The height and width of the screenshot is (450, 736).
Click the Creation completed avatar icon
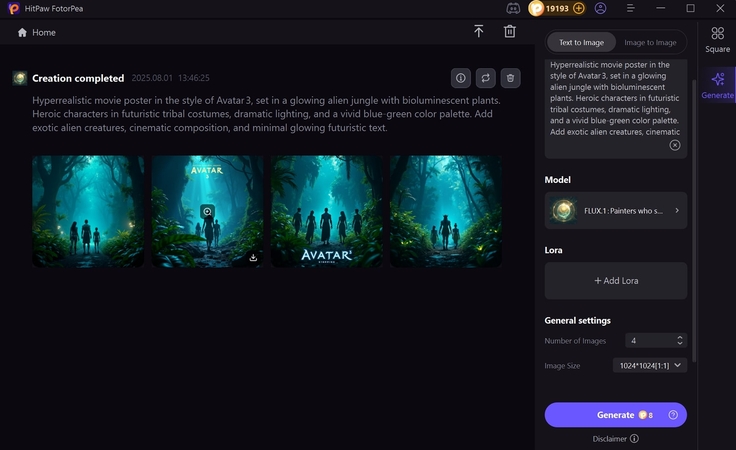pyautogui.click(x=20, y=78)
